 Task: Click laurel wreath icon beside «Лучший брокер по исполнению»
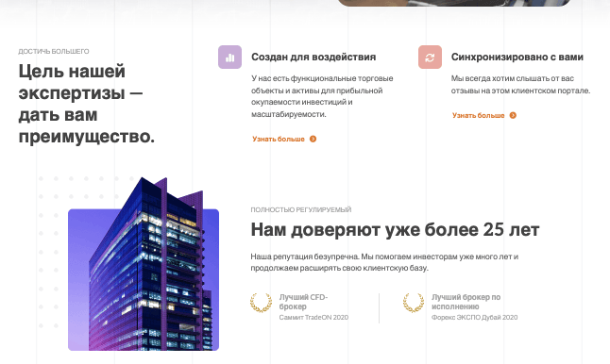(414, 303)
